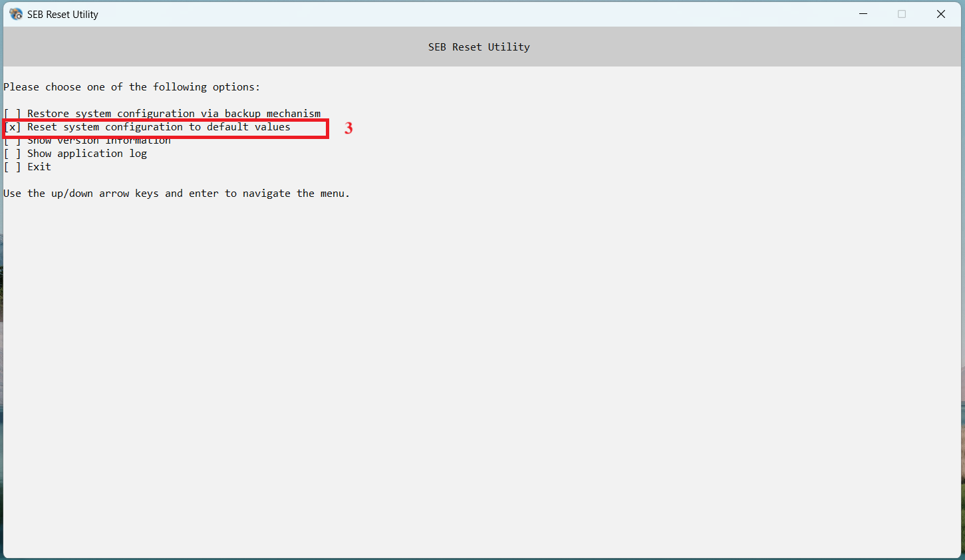Toggle the checked [x] Reset system configuration box
The image size is (965, 560).
tap(13, 127)
